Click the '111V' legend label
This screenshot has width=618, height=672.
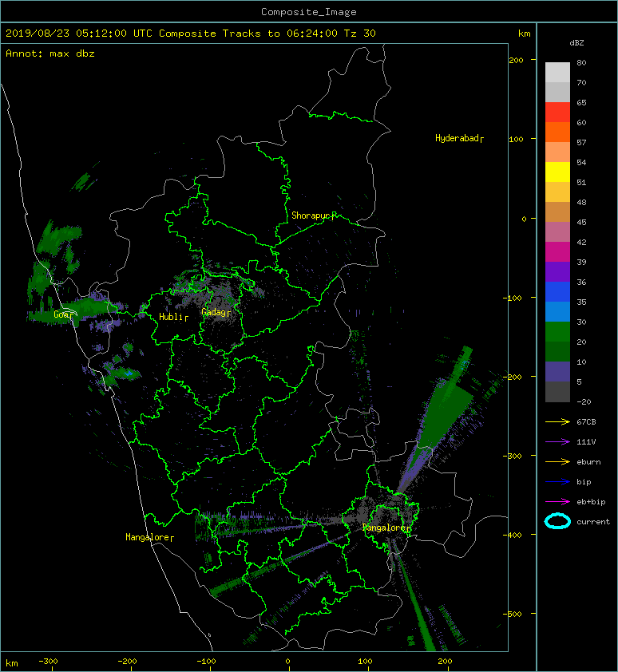(586, 442)
